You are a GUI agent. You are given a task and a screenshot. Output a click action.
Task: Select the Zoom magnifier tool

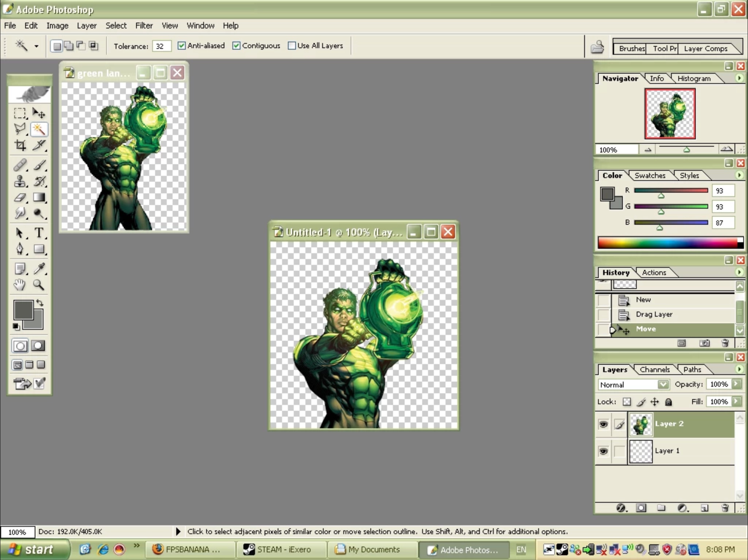coord(39,285)
